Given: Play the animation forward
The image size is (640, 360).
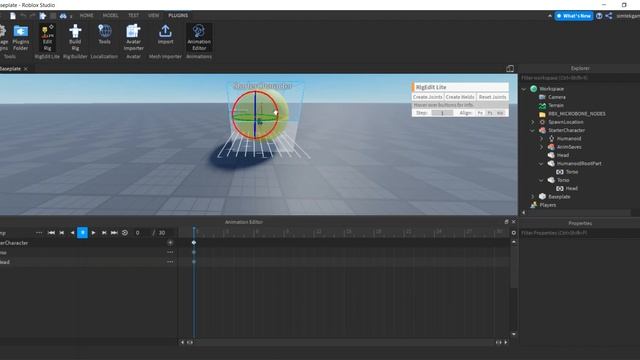Looking at the screenshot, I should 93,233.
